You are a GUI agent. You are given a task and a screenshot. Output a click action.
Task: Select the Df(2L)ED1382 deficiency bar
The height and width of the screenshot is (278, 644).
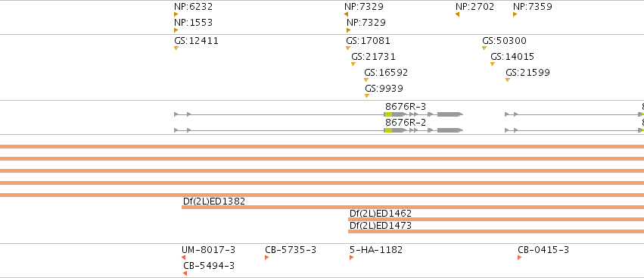point(412,208)
